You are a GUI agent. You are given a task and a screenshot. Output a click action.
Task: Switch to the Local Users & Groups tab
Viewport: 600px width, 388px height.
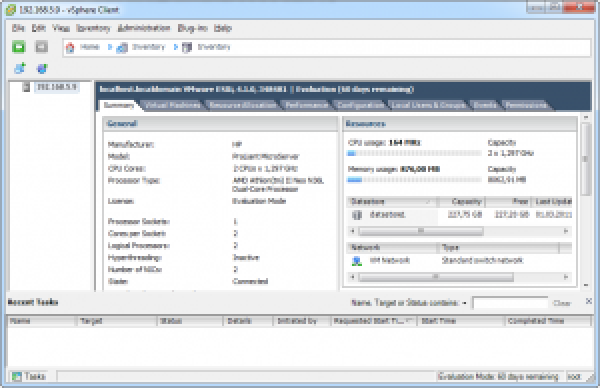pyautogui.click(x=429, y=105)
